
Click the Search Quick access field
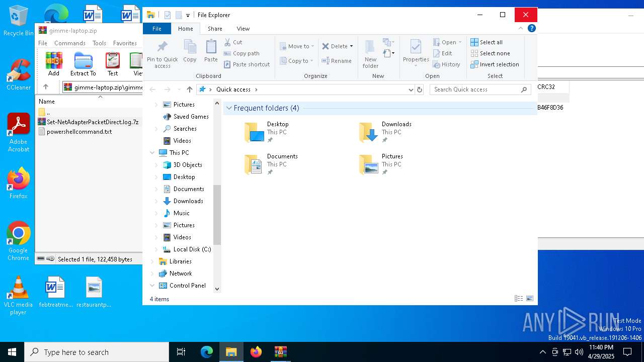(x=480, y=89)
